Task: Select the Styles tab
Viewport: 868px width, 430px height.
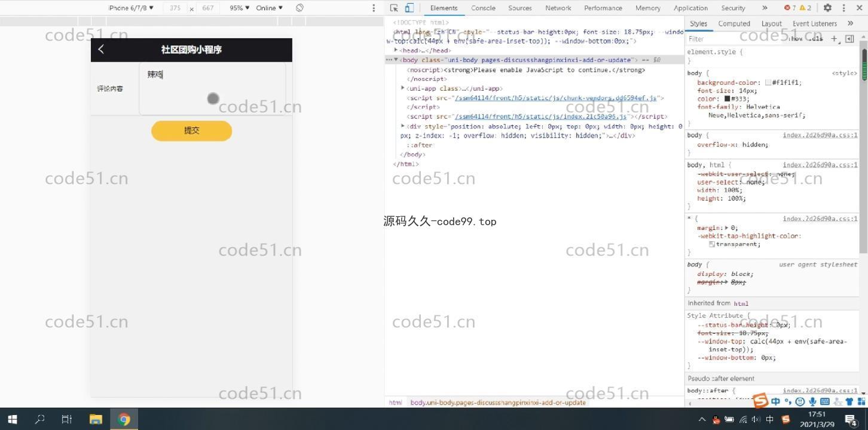Action: click(698, 23)
